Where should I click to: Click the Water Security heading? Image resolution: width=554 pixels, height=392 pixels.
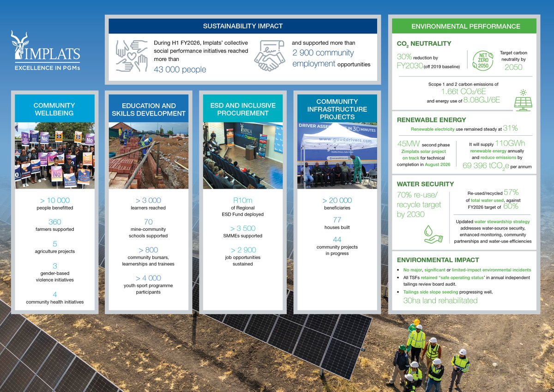point(425,184)
